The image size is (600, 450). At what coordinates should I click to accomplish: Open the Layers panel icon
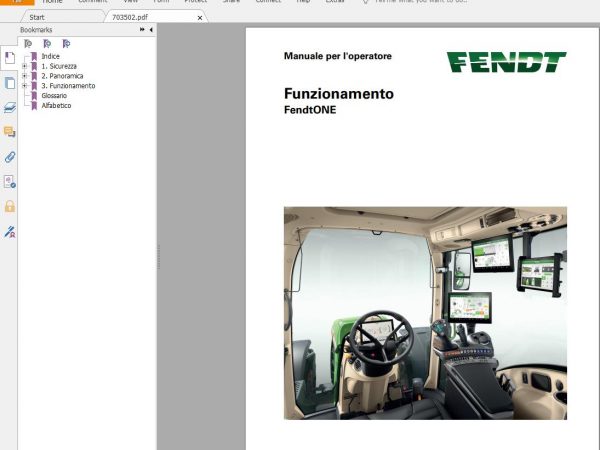pyautogui.click(x=10, y=108)
